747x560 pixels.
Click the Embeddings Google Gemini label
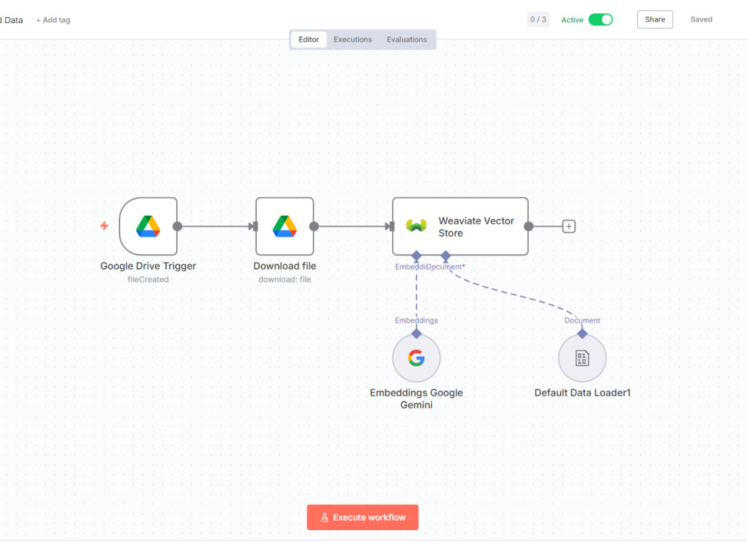(416, 399)
